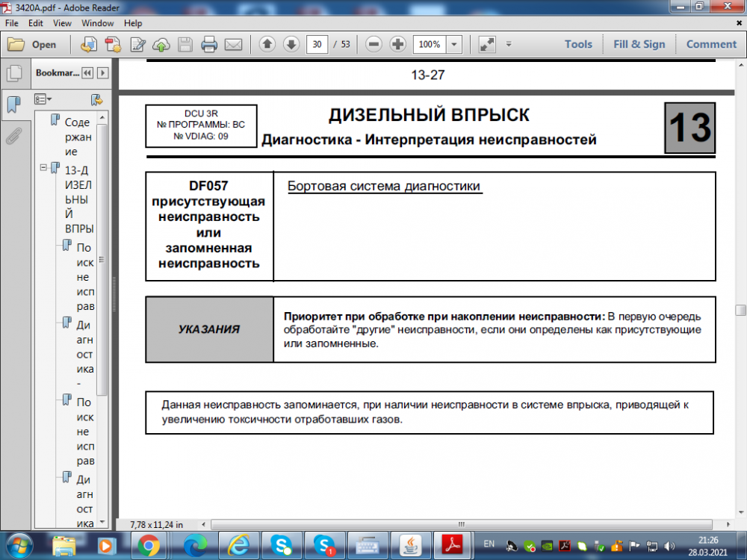
Task: Open the Edit menu
Action: point(36,23)
